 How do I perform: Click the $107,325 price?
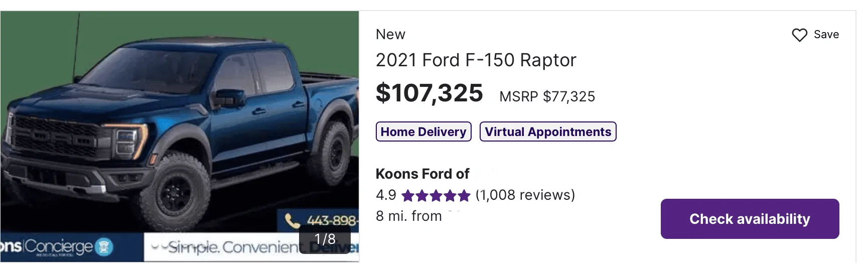click(x=429, y=93)
